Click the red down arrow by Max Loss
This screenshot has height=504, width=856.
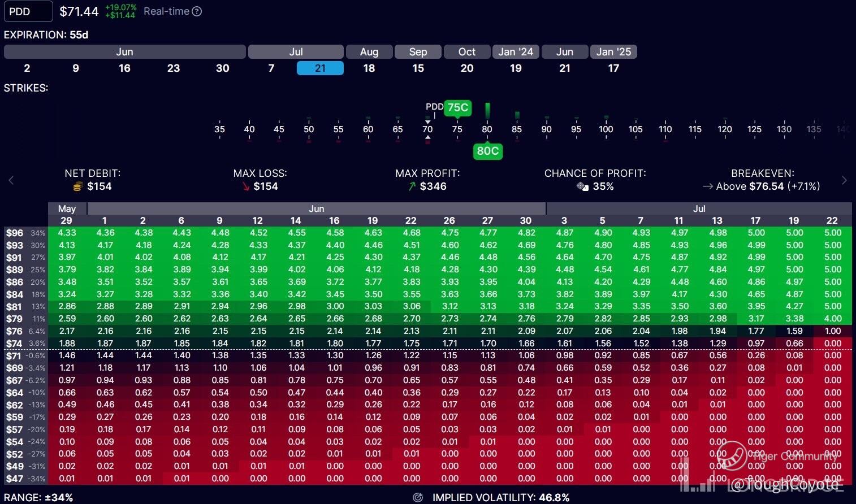click(246, 186)
